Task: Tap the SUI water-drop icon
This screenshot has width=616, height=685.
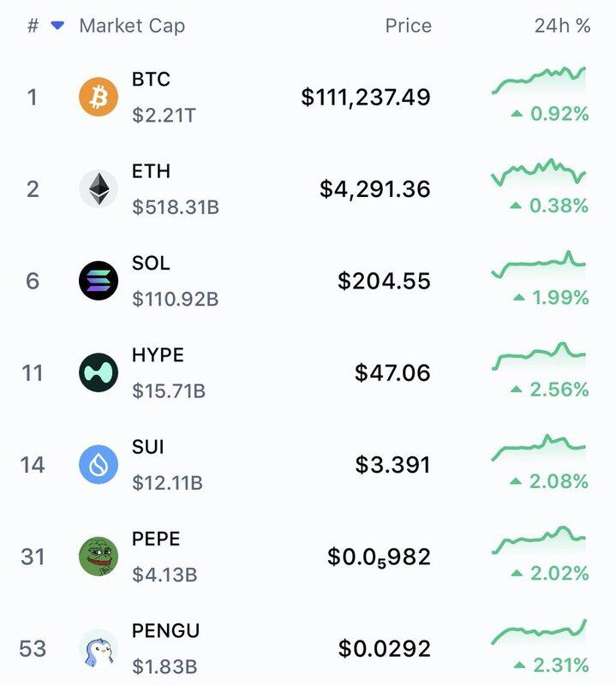Action: (x=99, y=464)
